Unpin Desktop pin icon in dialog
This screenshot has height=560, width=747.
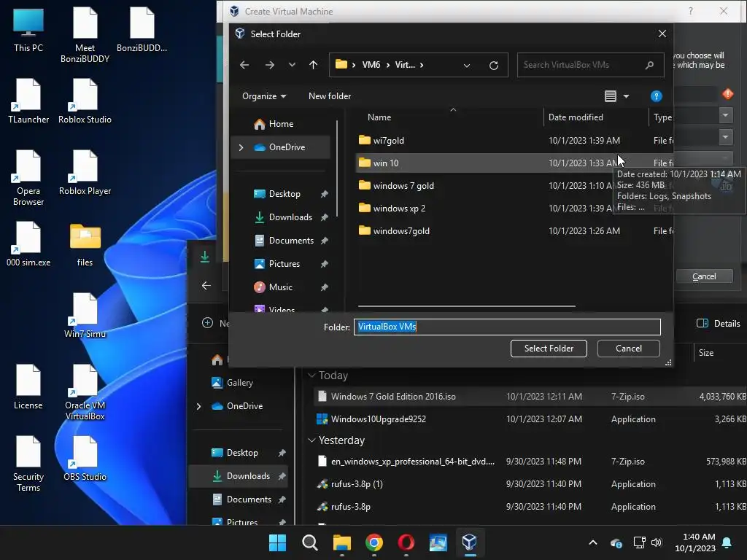pyautogui.click(x=325, y=194)
